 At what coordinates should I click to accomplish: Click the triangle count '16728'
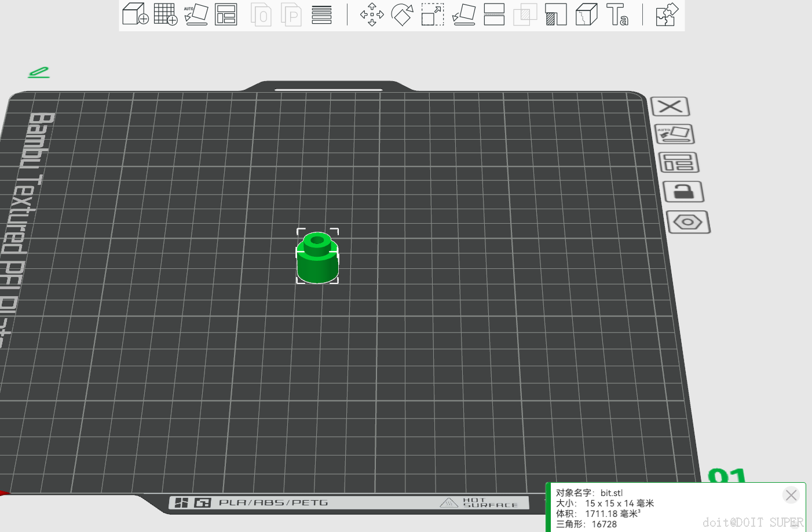(x=604, y=524)
